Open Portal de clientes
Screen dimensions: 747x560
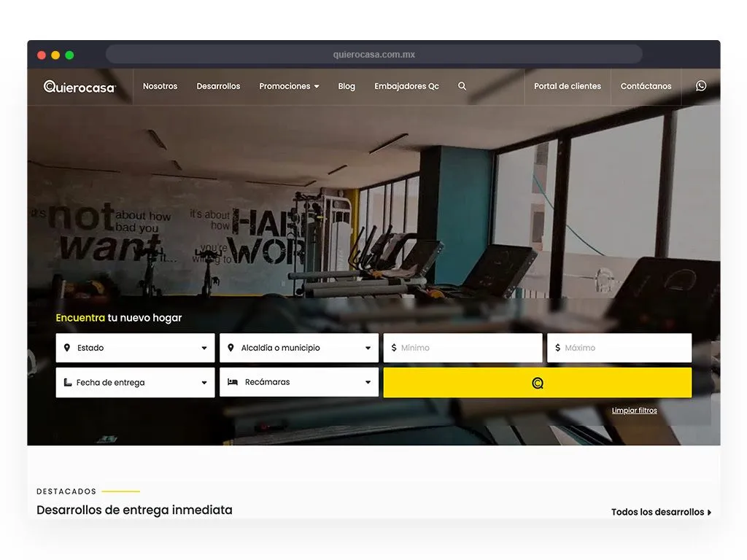[x=567, y=86]
